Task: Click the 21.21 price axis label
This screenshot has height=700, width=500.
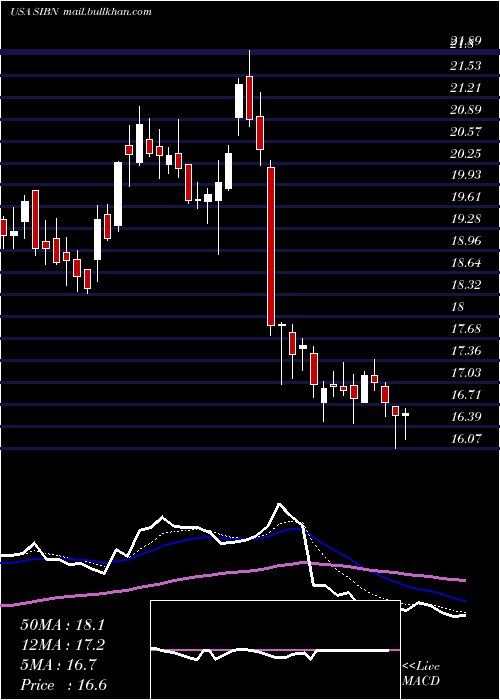Action: click(466, 88)
